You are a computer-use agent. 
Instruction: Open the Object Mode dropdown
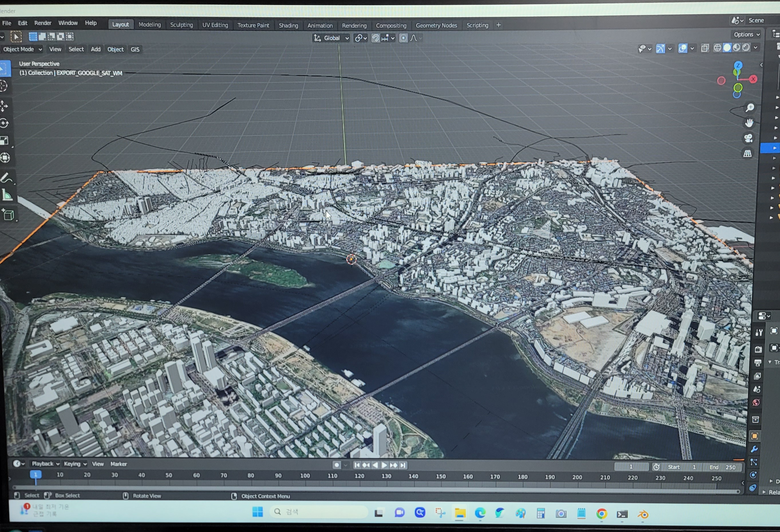tap(22, 49)
